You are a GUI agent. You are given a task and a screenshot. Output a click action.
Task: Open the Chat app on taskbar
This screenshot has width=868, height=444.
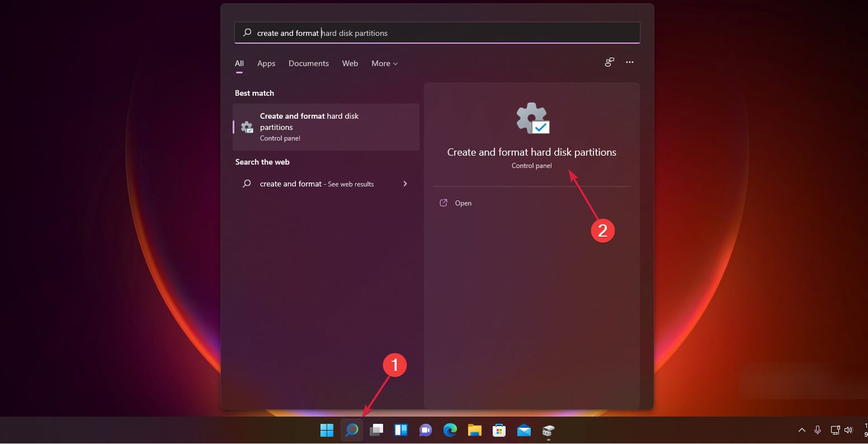coord(426,430)
